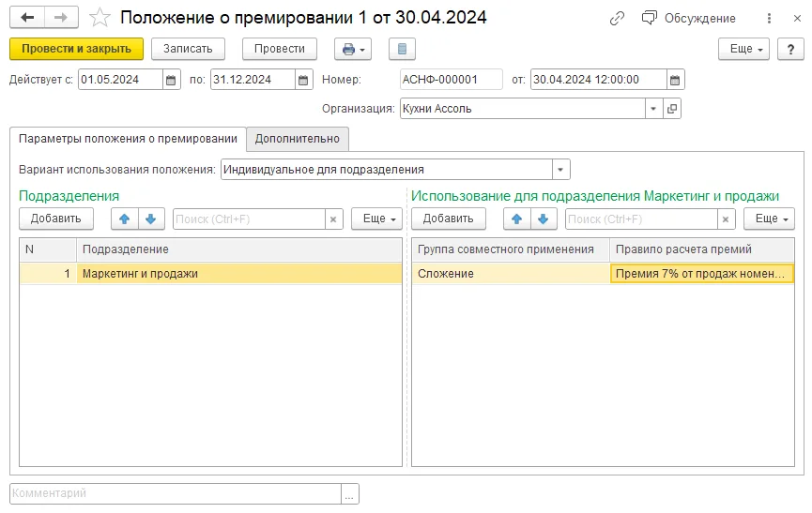The width and height of the screenshot is (812, 513).
Task: Open the Обсуждение discussion panel
Action: (x=689, y=19)
